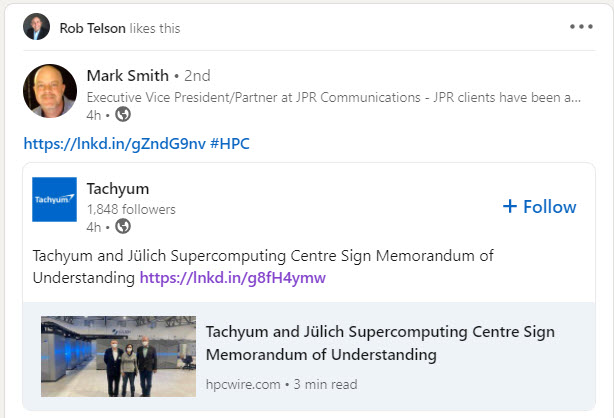Click the hpcwire.com source label
614x418 pixels.
[x=243, y=383]
